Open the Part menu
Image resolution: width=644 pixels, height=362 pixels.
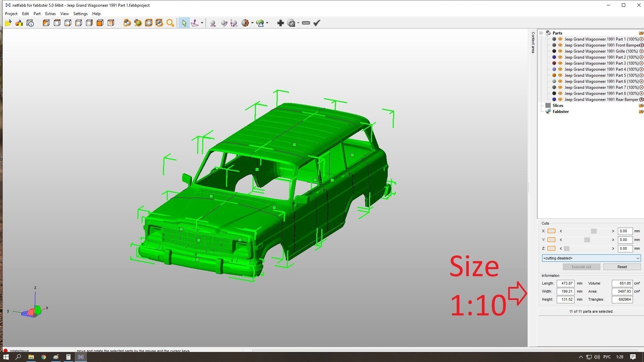pyautogui.click(x=37, y=14)
